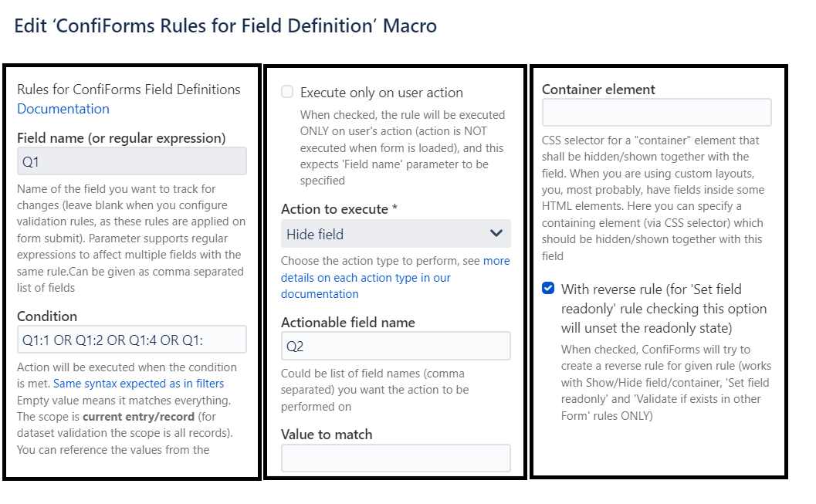
Task: Toggle the user action execution checkbox
Action: coord(286,92)
